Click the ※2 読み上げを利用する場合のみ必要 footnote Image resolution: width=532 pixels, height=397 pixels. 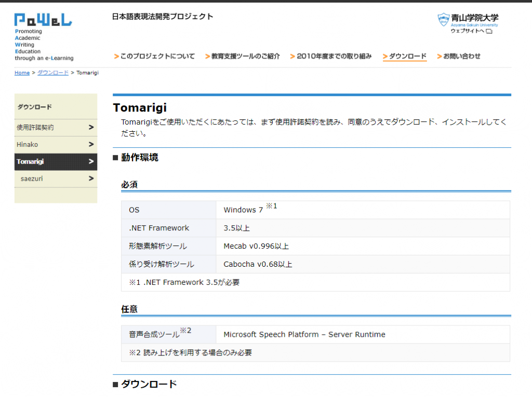pyautogui.click(x=315, y=352)
